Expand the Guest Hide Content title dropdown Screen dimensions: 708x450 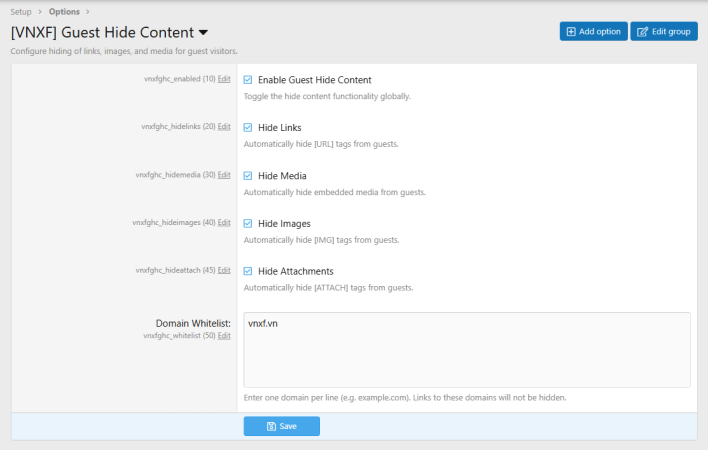pos(204,33)
